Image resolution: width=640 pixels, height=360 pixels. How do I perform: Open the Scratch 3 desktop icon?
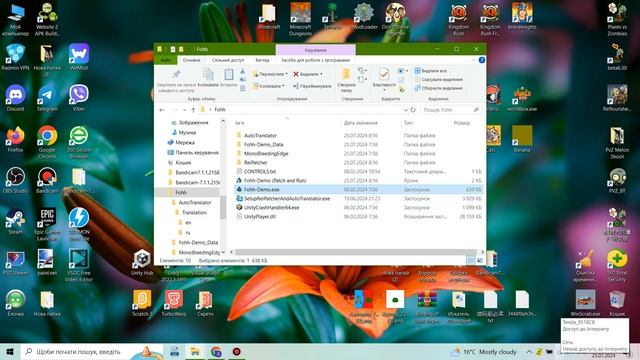pyautogui.click(x=142, y=303)
